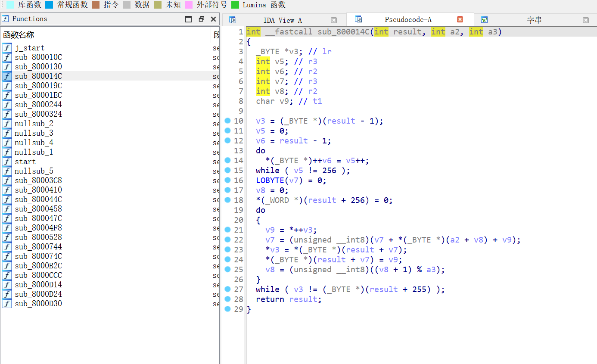The image size is (597, 364).
Task: Click the function icon beside sub_8000CCC
Action: tap(7, 275)
